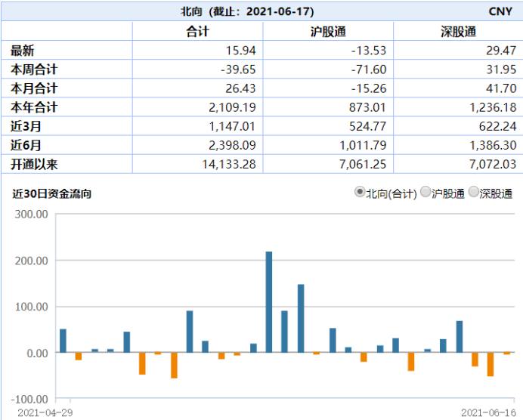The image size is (523, 420).
Task: Click the 2021-06-16 axis date label
Action: point(489,412)
